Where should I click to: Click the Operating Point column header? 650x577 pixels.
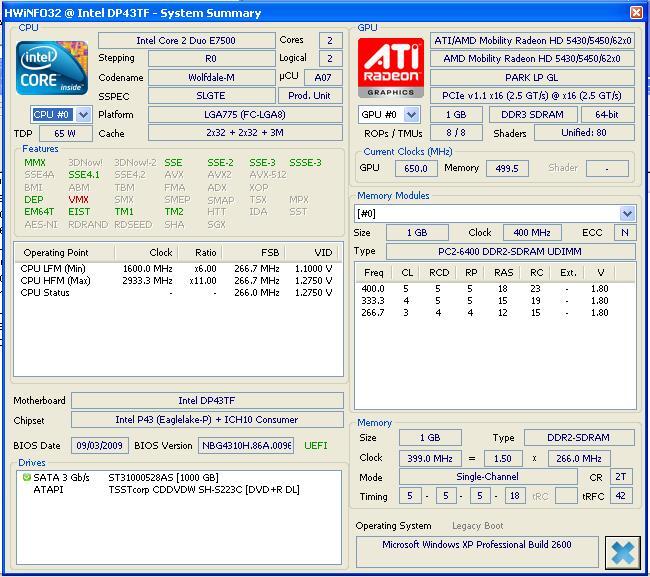click(65, 252)
